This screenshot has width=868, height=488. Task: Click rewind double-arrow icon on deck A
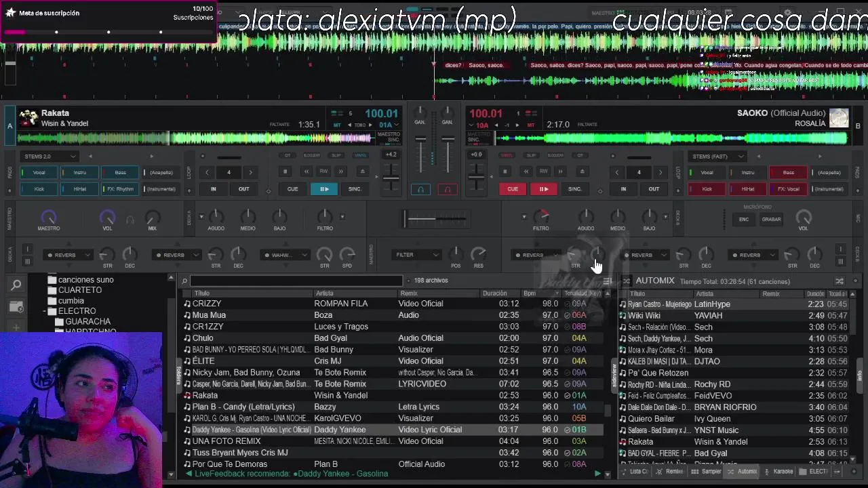click(306, 171)
